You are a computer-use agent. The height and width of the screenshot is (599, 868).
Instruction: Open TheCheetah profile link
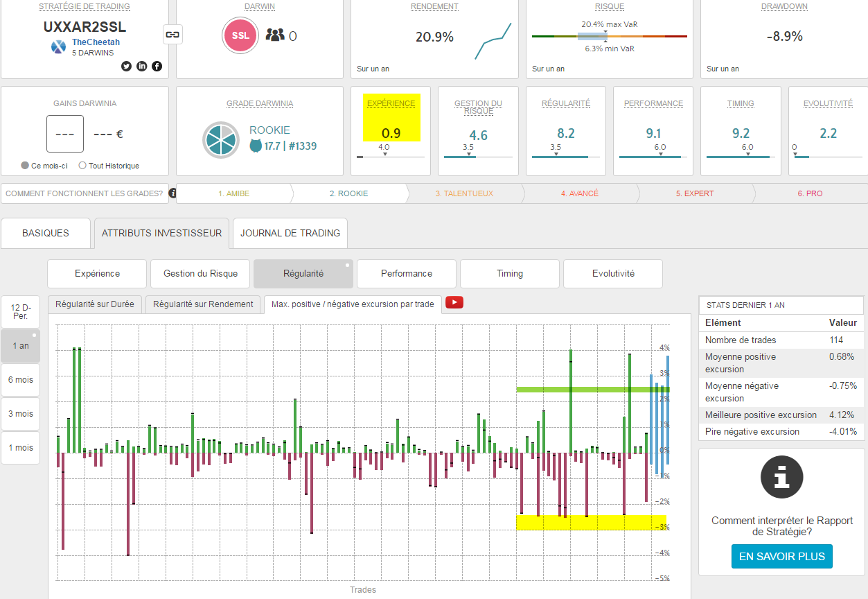click(x=96, y=42)
